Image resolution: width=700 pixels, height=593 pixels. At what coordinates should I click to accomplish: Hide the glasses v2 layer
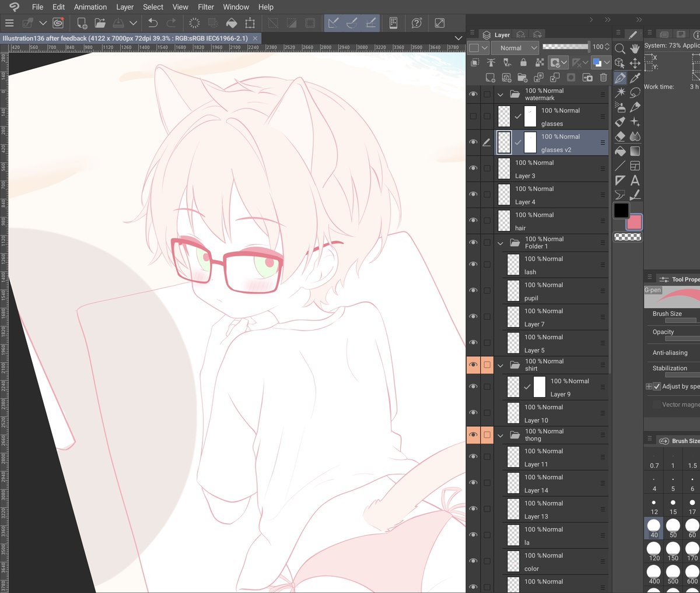[x=473, y=142]
